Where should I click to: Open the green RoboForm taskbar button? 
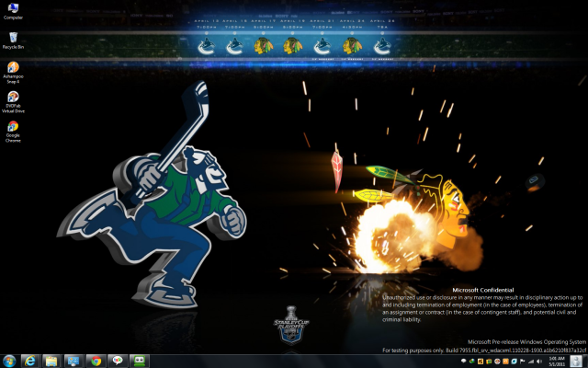139,361
